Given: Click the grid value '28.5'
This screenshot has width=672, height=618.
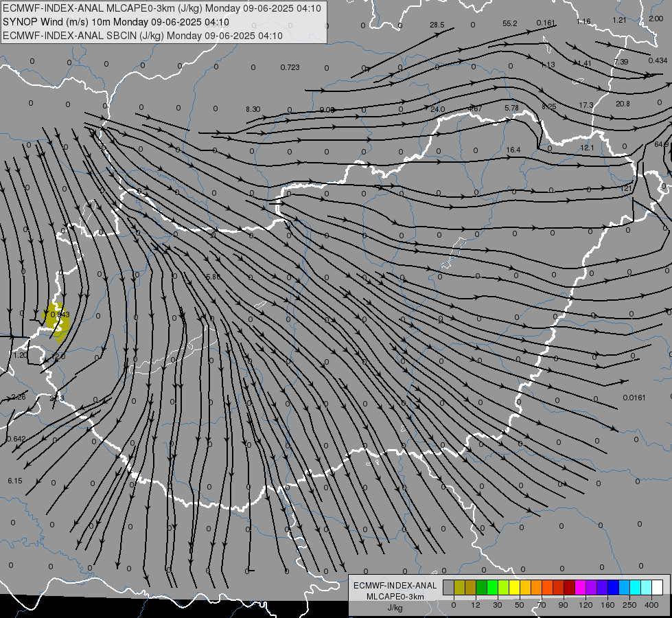Looking at the screenshot, I should point(437,25).
